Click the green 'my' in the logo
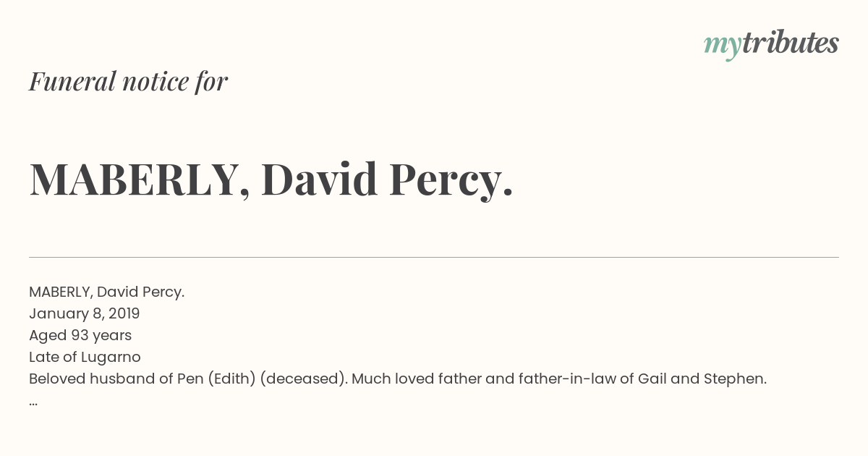Viewport: 868px width, 456px height. [x=723, y=46]
